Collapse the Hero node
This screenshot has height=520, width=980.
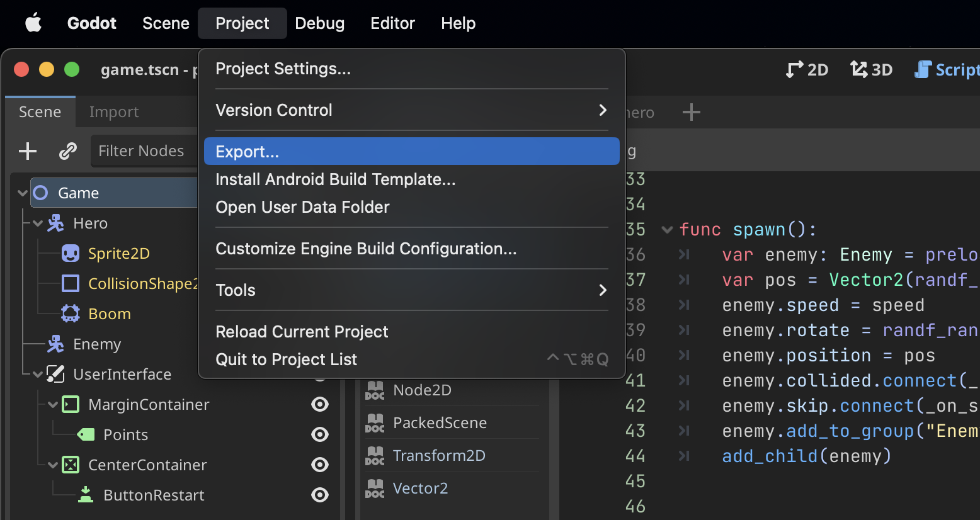(38, 223)
